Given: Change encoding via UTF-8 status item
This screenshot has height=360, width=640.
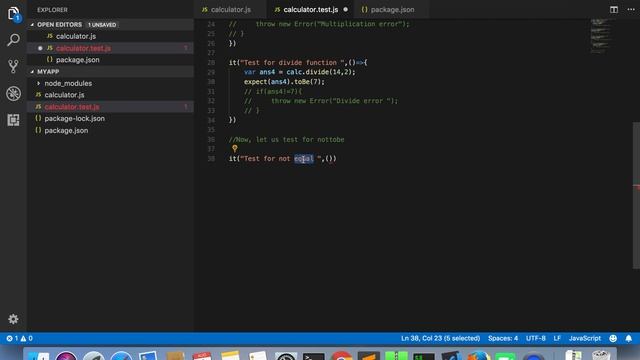Looking at the screenshot, I should coord(536,338).
